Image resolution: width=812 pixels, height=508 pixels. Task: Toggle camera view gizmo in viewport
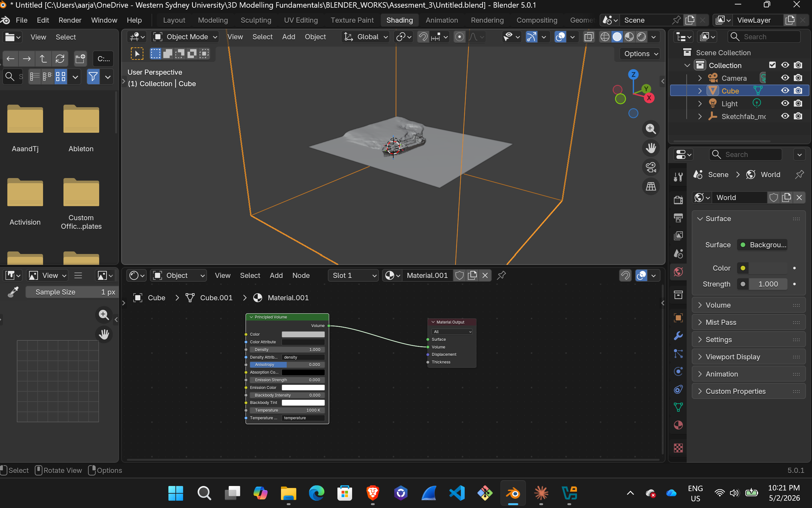click(651, 167)
